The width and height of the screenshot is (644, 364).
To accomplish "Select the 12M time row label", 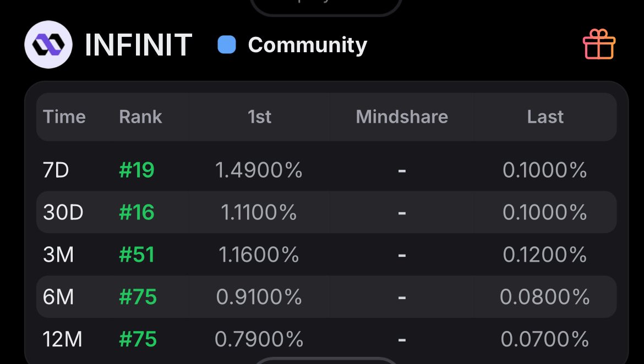I will click(62, 339).
